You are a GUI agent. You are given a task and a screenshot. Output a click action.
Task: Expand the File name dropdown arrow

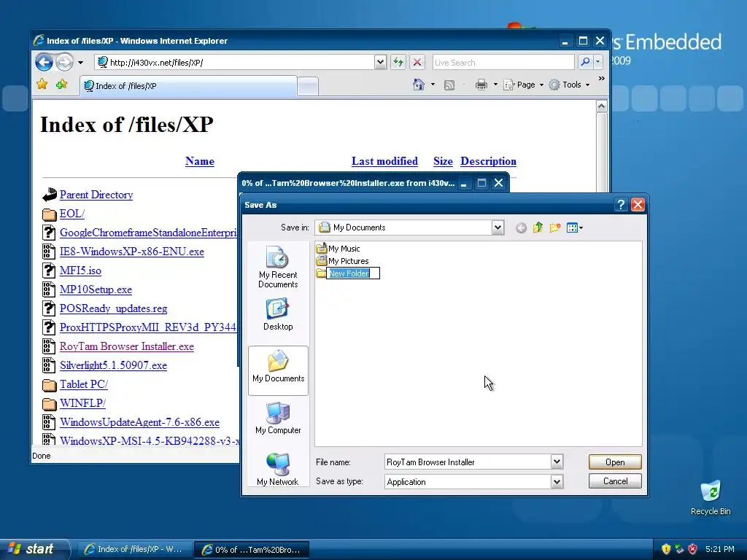click(557, 462)
